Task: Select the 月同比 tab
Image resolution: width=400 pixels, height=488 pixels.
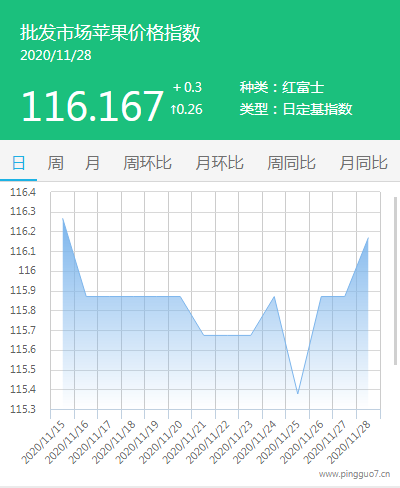Action: click(x=363, y=163)
